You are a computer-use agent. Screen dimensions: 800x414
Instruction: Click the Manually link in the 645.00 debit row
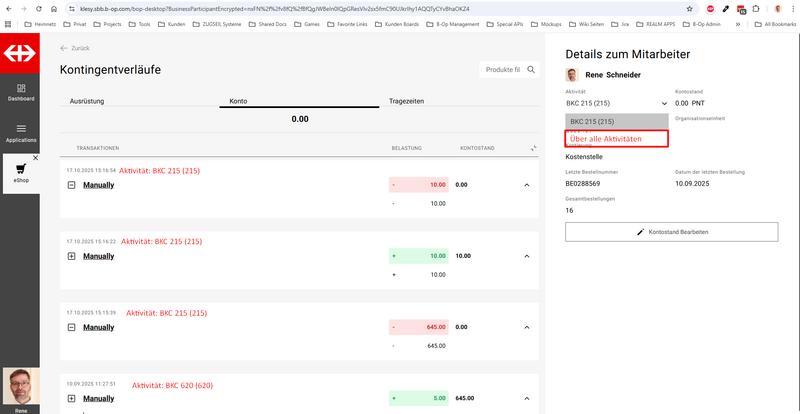(x=98, y=327)
